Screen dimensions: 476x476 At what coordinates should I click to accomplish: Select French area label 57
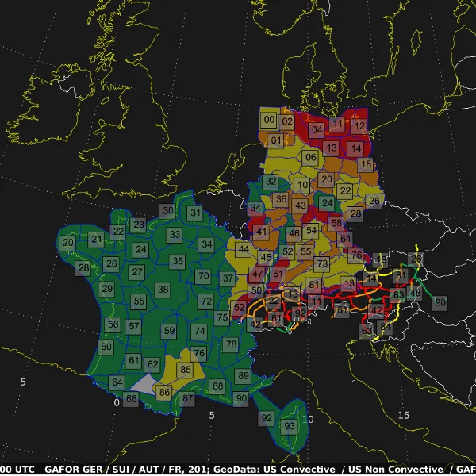pos(133,327)
